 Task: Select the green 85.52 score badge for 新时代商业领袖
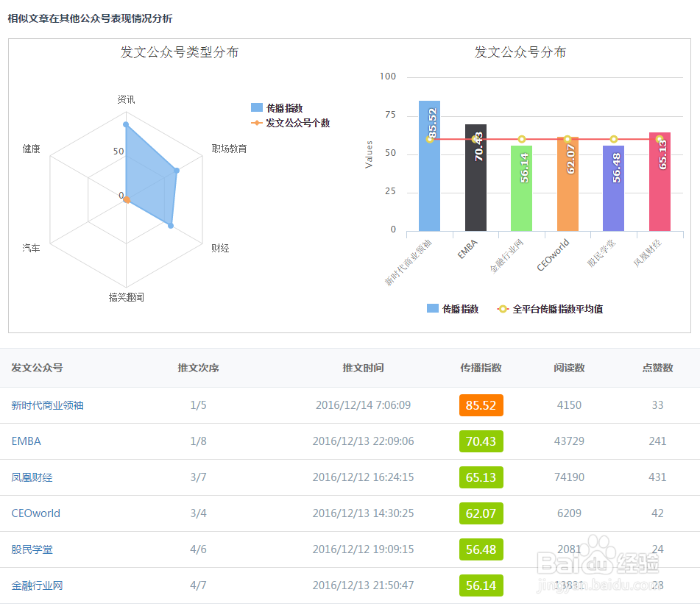[x=481, y=405]
